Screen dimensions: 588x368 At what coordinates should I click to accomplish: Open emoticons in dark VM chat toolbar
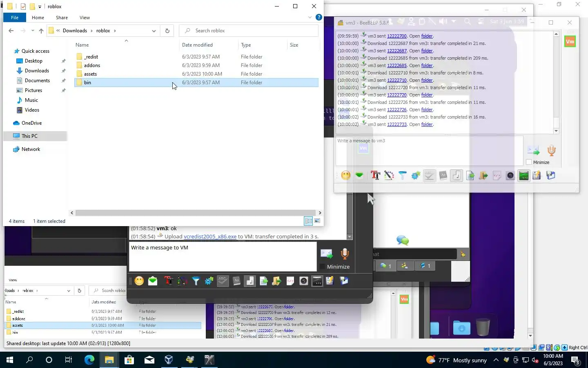[139, 281]
